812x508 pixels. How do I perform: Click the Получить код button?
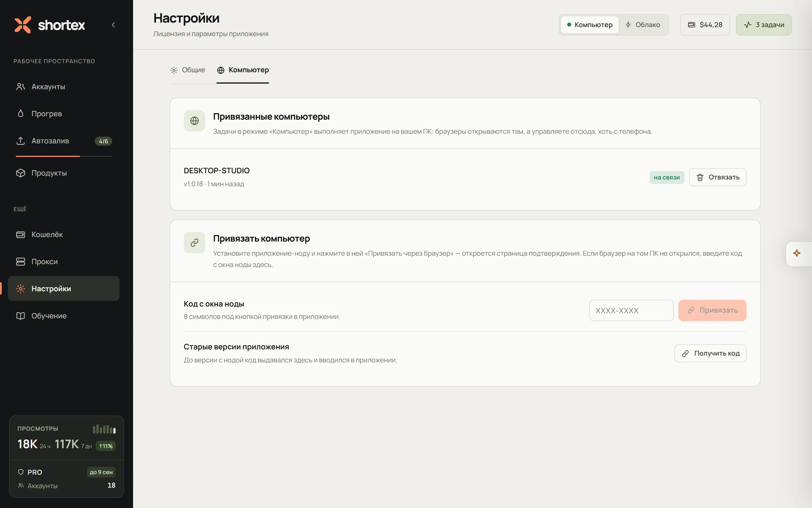[710, 353]
